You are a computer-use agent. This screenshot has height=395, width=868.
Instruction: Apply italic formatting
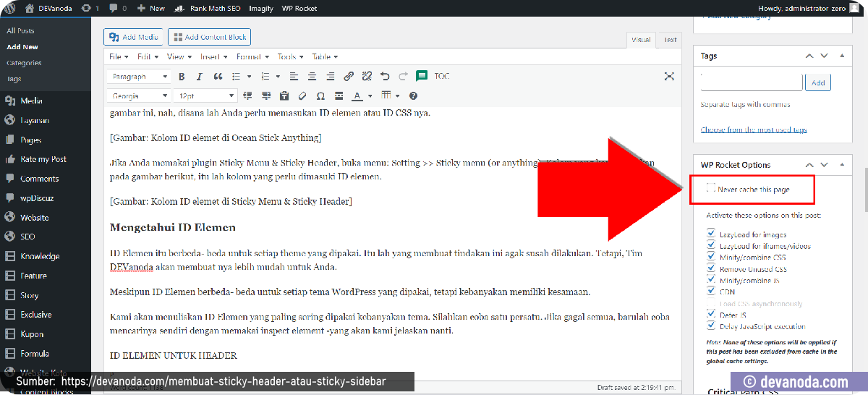200,76
